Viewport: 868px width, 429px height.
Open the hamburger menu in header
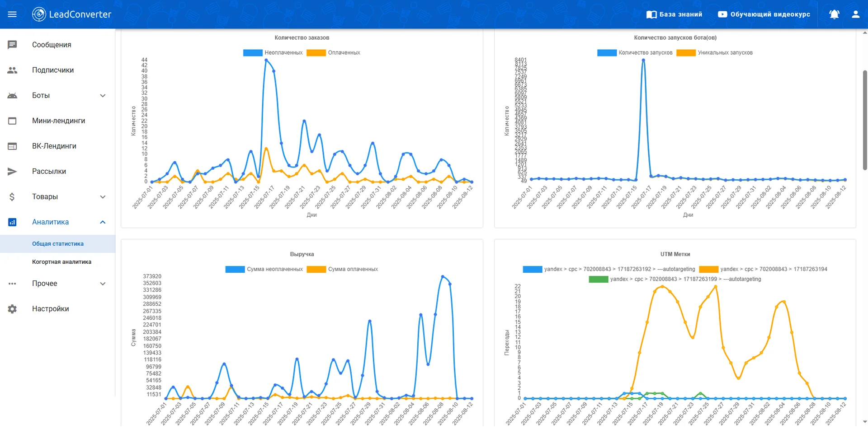12,14
